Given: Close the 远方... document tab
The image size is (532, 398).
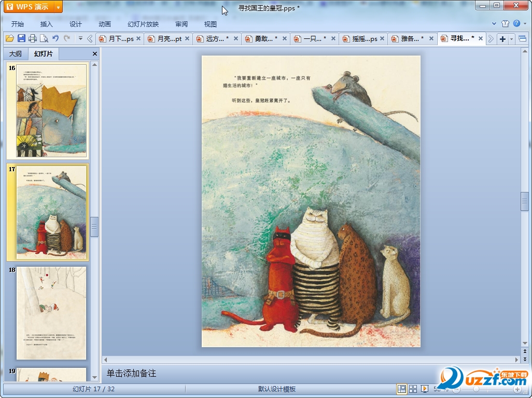Looking at the screenshot, I should tap(236, 39).
